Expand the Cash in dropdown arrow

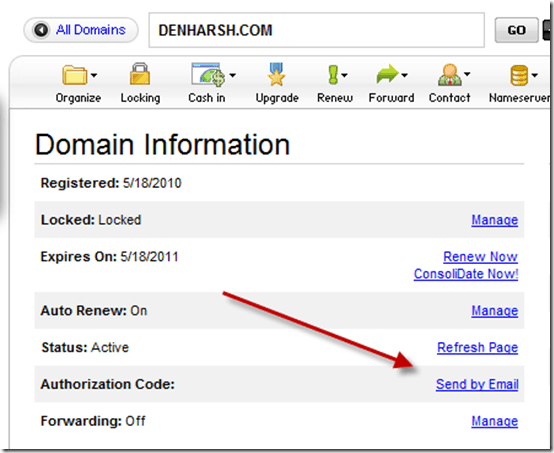click(232, 75)
